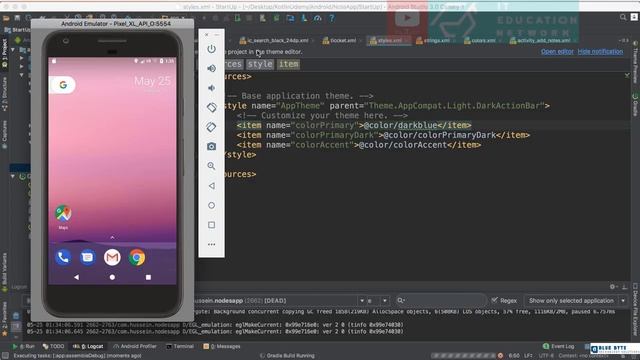640x360 pixels.
Task: Collapse the StartUp project root tree node
Action: click(13, 49)
